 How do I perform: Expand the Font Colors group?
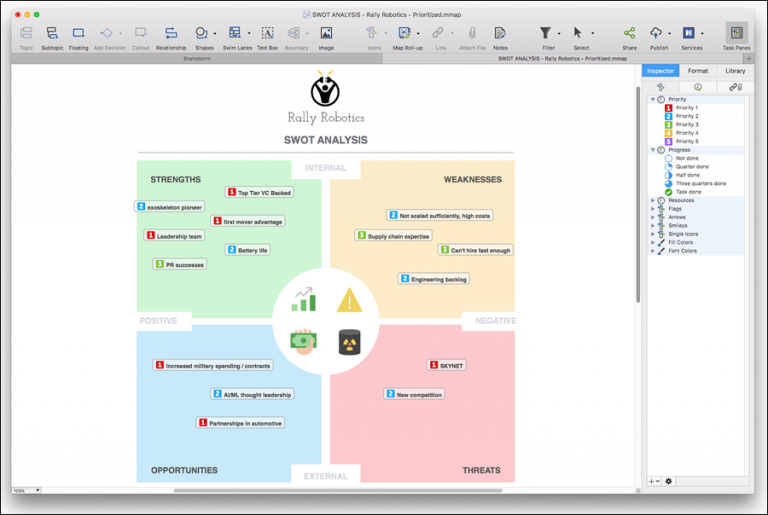pos(653,251)
